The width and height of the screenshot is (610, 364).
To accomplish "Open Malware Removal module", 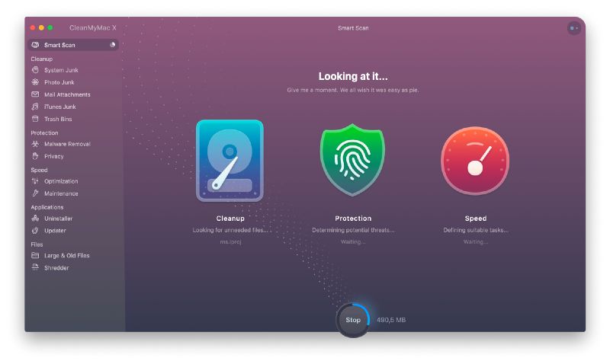I will [x=67, y=144].
